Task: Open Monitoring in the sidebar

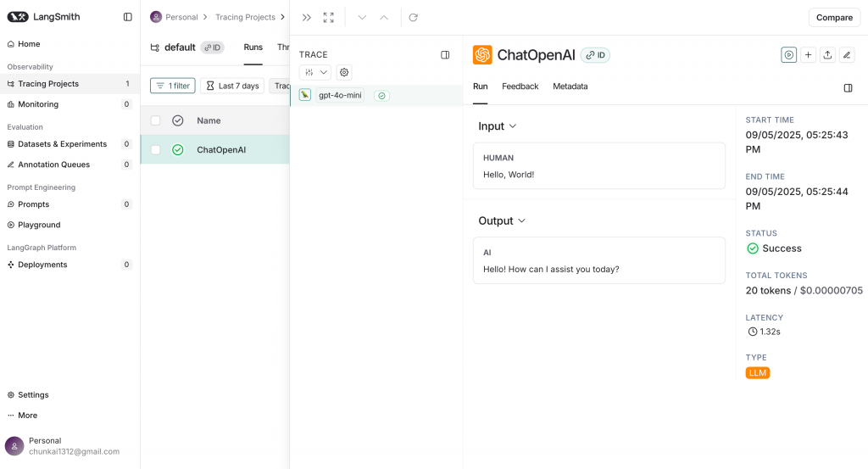Action: [x=70, y=104]
